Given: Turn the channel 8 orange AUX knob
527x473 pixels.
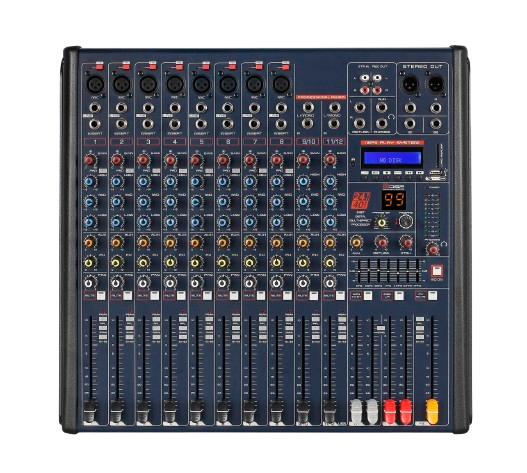Looking at the screenshot, I should click(x=276, y=242).
